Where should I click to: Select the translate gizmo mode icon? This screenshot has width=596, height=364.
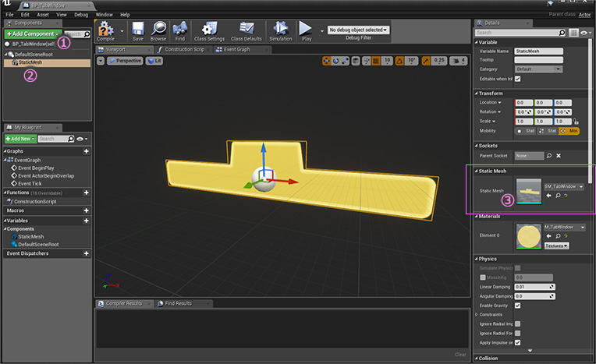(x=327, y=61)
